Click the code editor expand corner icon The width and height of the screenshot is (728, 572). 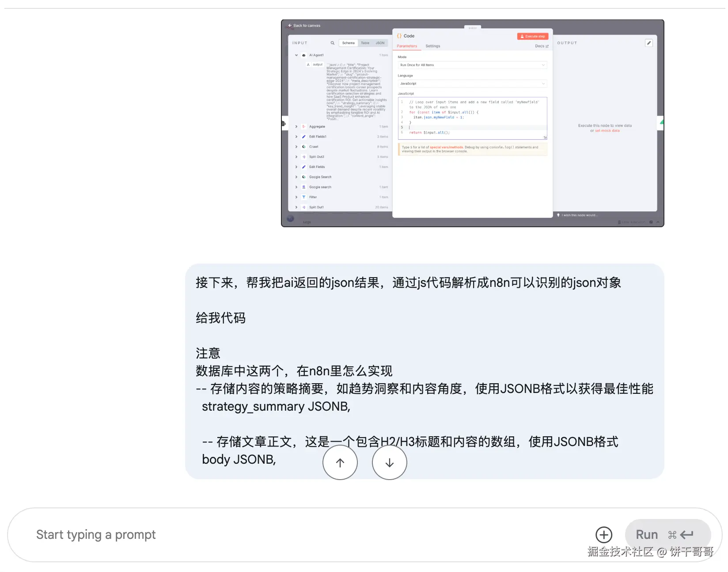pos(545,137)
